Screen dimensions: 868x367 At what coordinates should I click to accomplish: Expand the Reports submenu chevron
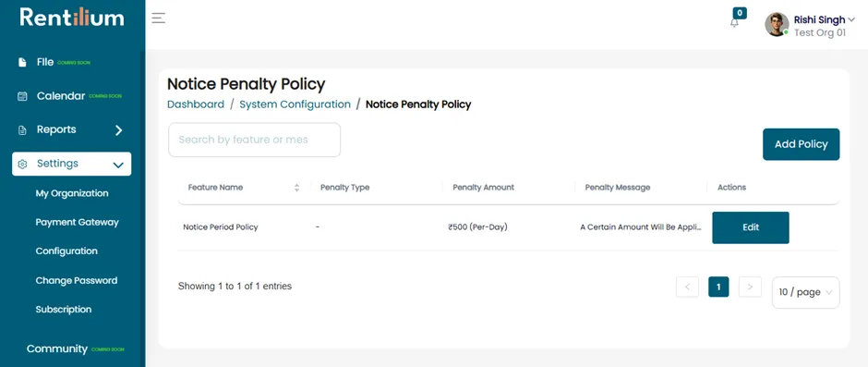[118, 130]
